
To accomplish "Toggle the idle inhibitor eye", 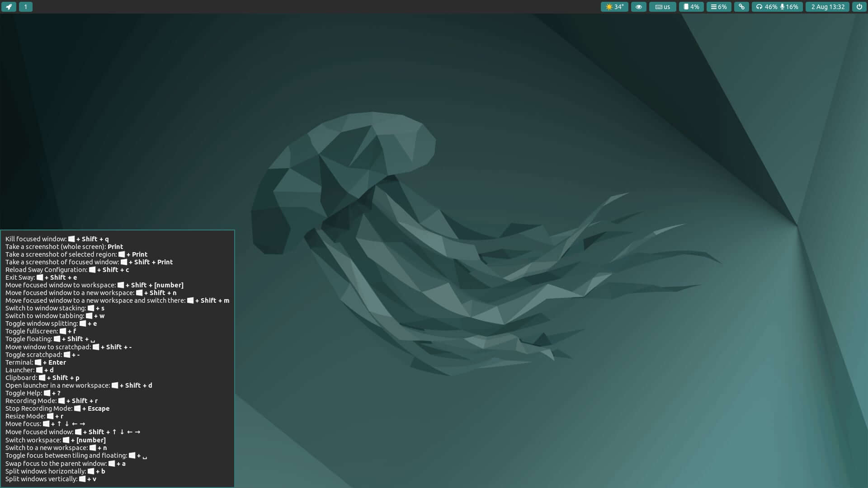I will point(638,7).
